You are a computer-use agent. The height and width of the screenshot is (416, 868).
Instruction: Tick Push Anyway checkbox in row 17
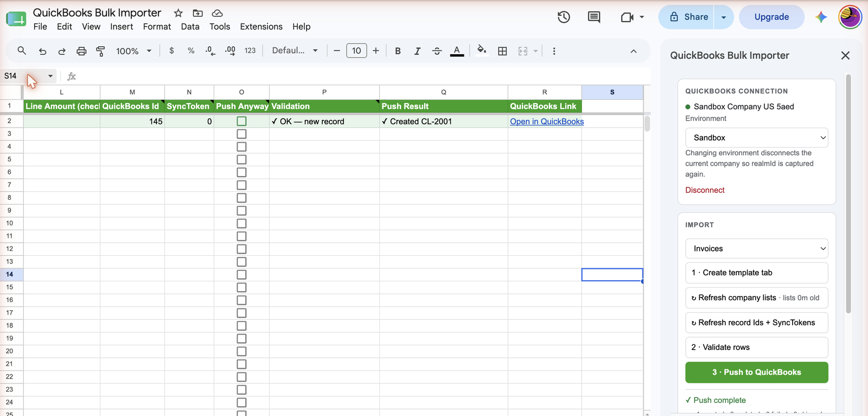tap(241, 313)
